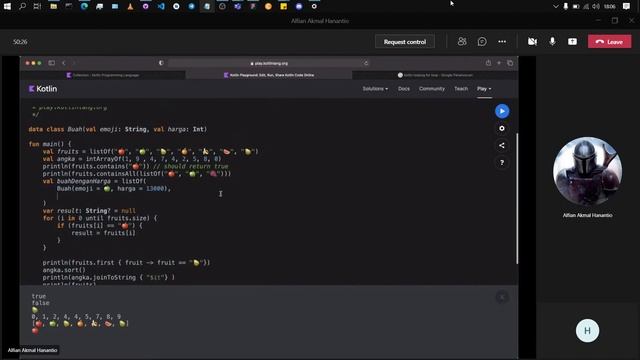640x360 pixels.
Task: Click the Safari share icon
Action: (x=488, y=63)
